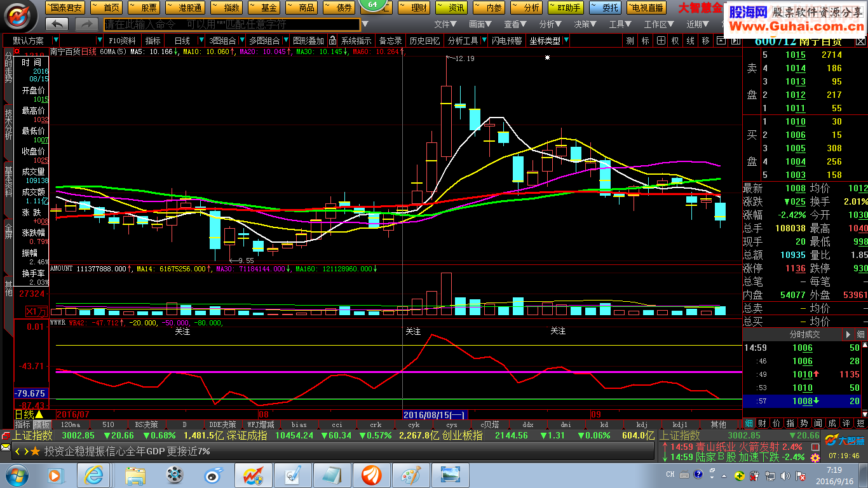This screenshot has height=488, width=868.
Task: Open command input history dropdown arrow
Action: [365, 25]
